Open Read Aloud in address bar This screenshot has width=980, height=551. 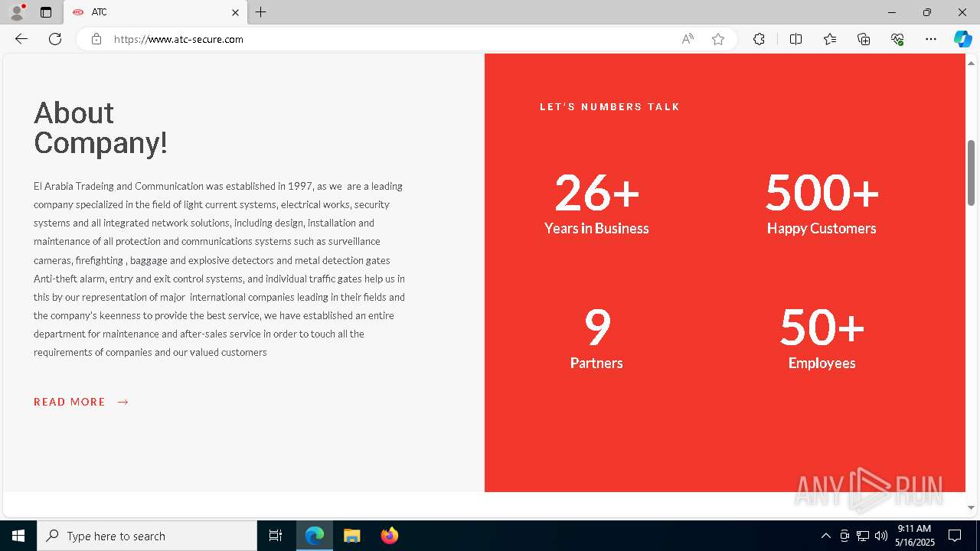[688, 39]
